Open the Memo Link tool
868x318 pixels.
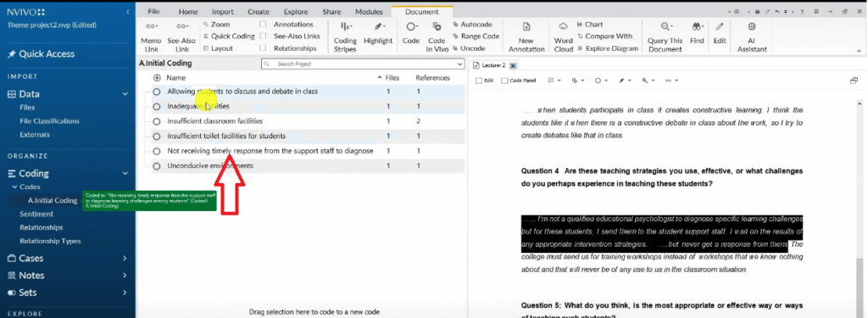pos(151,36)
